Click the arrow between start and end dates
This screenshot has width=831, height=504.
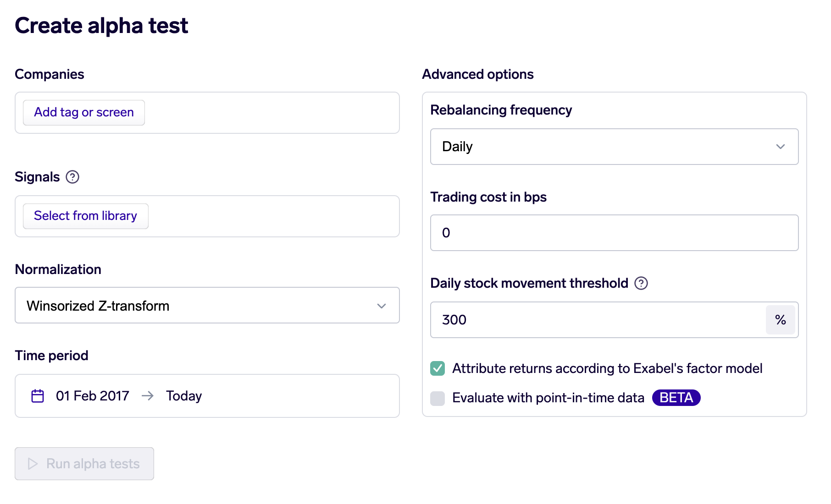tap(148, 396)
